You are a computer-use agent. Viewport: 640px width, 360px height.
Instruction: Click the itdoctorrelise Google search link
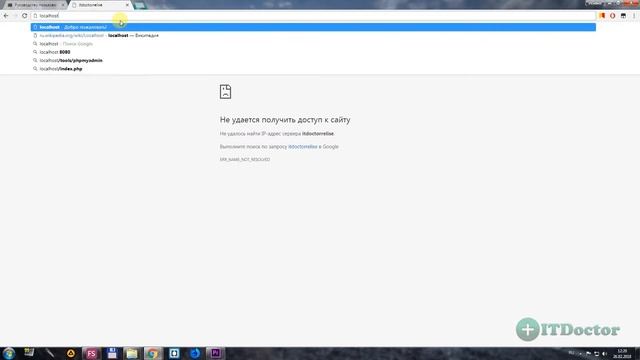(302, 147)
